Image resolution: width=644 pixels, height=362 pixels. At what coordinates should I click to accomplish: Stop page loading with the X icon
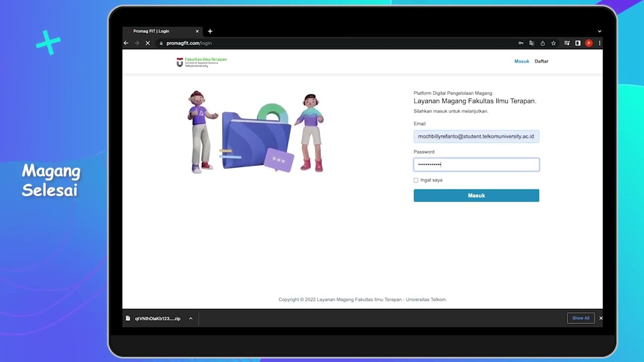pos(147,43)
